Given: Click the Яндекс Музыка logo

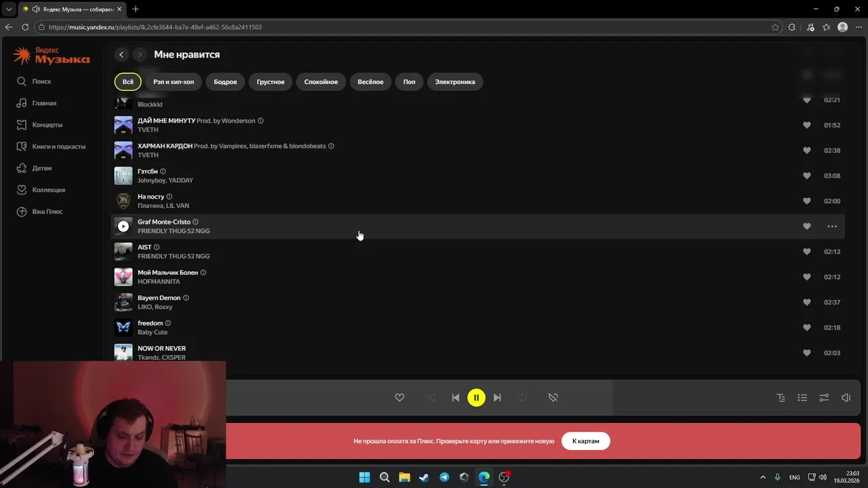Looking at the screenshot, I should pos(51,56).
